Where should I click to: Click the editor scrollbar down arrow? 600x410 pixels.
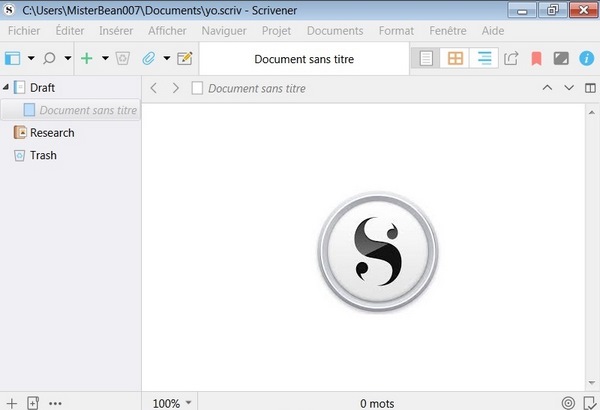click(x=592, y=382)
